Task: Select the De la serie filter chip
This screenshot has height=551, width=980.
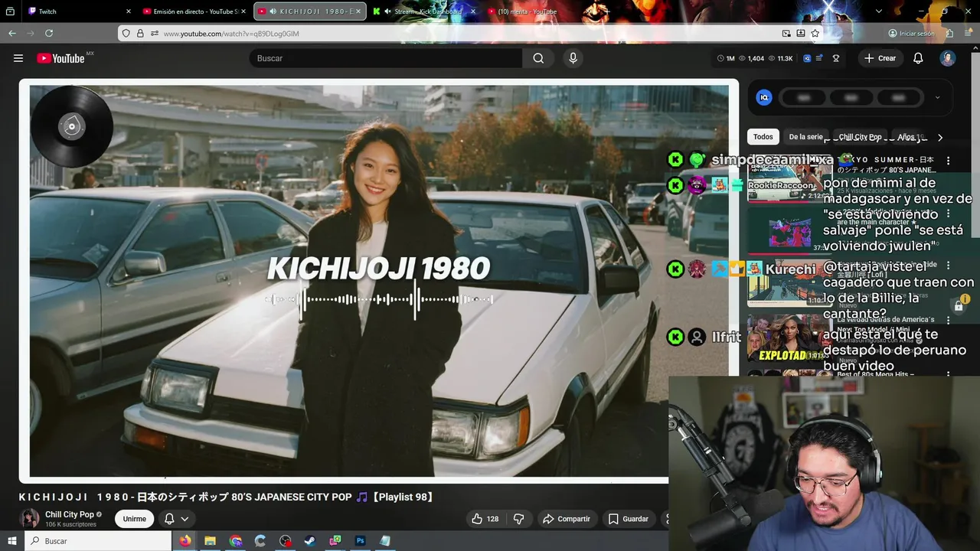Action: 805,137
